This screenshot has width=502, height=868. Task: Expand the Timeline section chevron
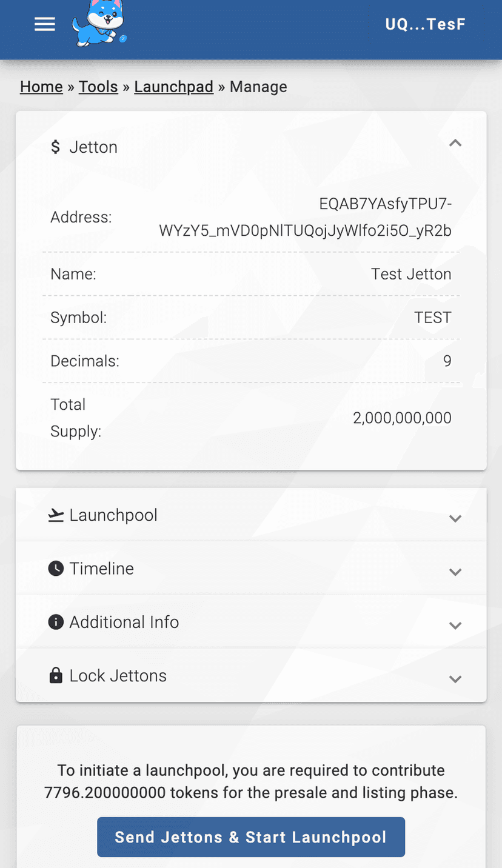pos(455,572)
